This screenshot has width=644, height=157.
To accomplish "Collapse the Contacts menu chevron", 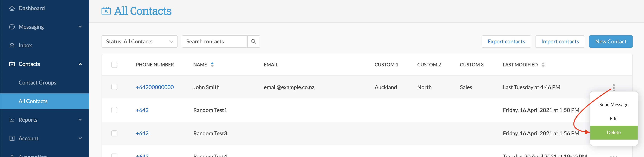I will (x=80, y=64).
